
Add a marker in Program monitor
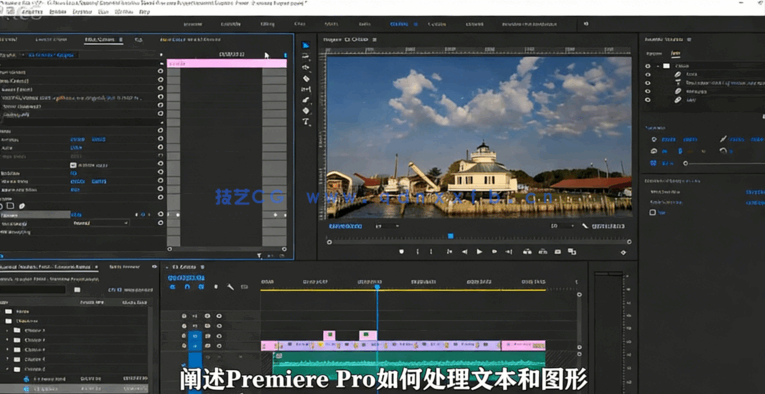click(x=402, y=252)
